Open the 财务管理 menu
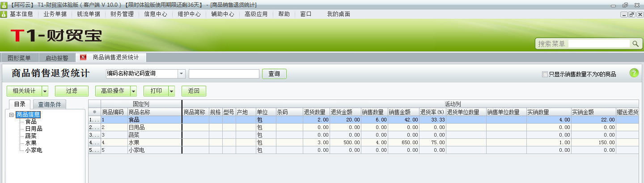Viewport: 644px width, 183px height. 122,14
